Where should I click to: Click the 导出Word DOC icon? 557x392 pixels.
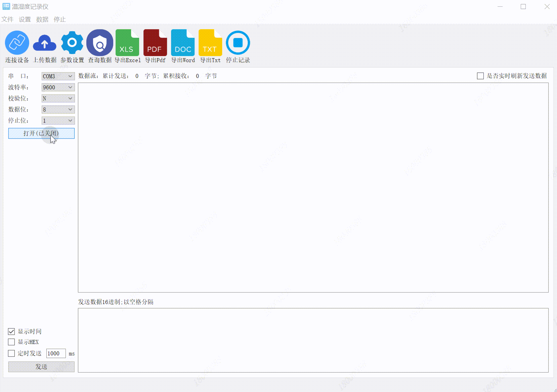pos(183,43)
